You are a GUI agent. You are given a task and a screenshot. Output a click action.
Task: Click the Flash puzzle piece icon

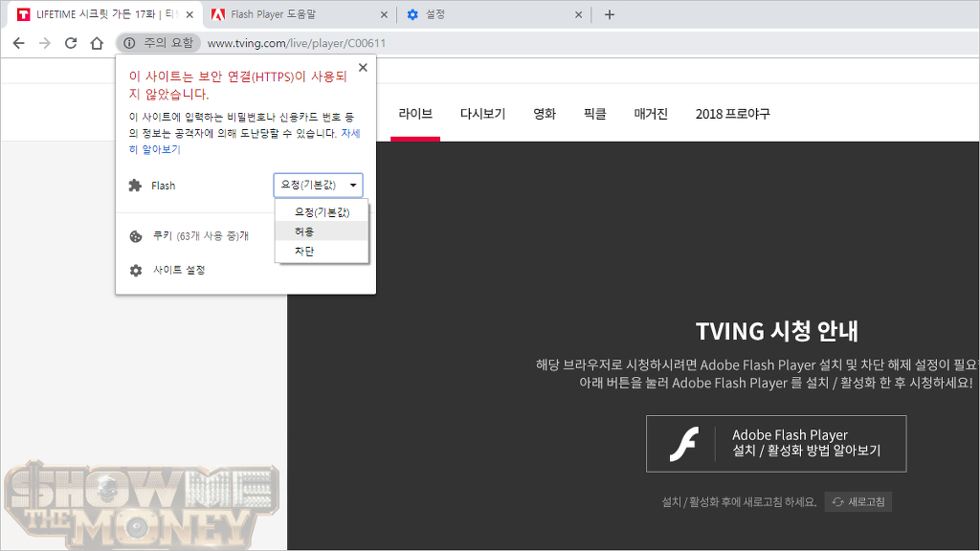click(x=135, y=186)
